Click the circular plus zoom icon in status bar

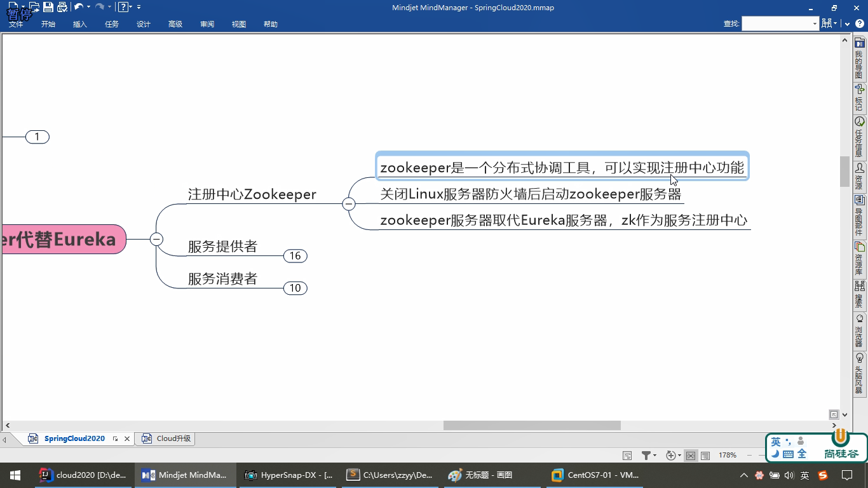coord(670,456)
